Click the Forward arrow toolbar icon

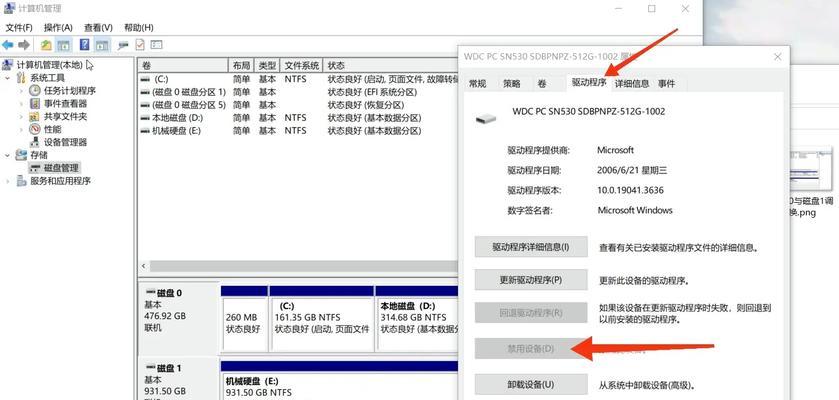coord(24,45)
